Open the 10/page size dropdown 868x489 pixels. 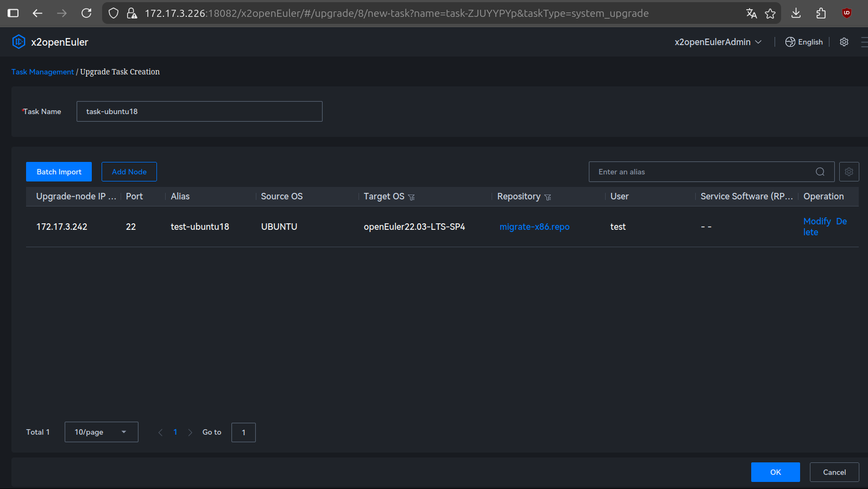(101, 432)
